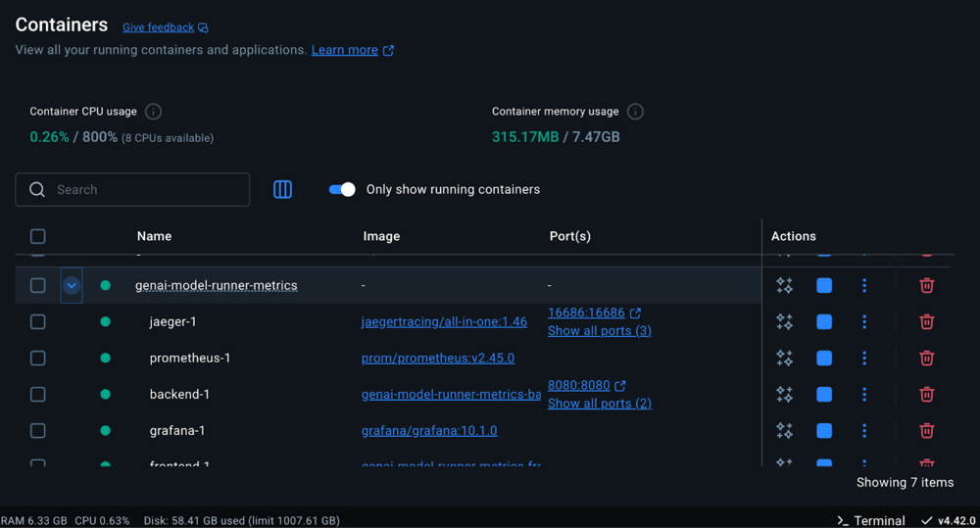The height and width of the screenshot is (528, 980).
Task: Collapse the genai-model-runner-metrics group
Action: tap(72, 286)
